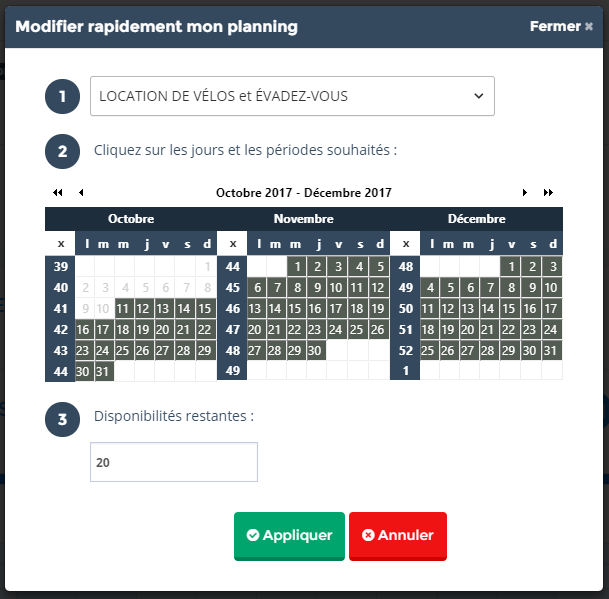Viewport: 609px width, 599px height.
Task: Close the dialog using Fermer
Action: 561,27
